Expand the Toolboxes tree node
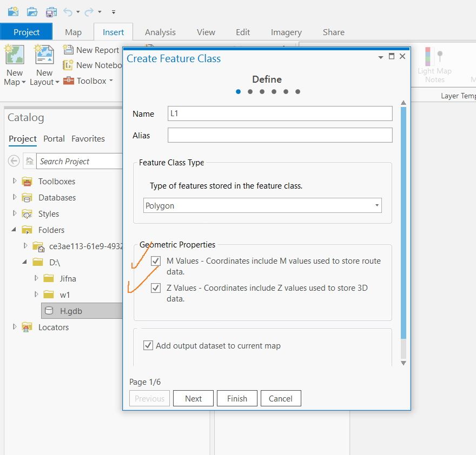The height and width of the screenshot is (455, 476). [15, 181]
